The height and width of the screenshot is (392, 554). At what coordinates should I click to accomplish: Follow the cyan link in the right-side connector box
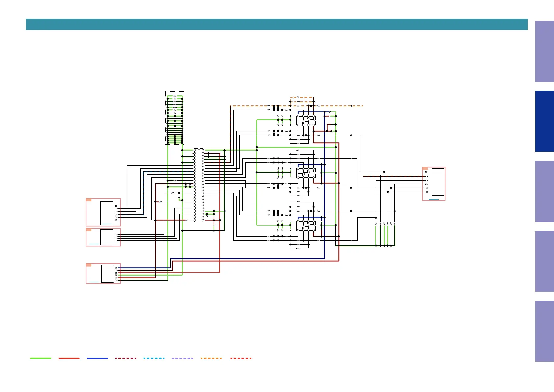(x=434, y=199)
